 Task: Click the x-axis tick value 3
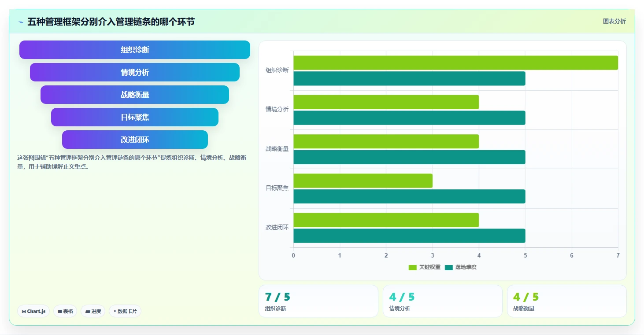[x=433, y=255]
